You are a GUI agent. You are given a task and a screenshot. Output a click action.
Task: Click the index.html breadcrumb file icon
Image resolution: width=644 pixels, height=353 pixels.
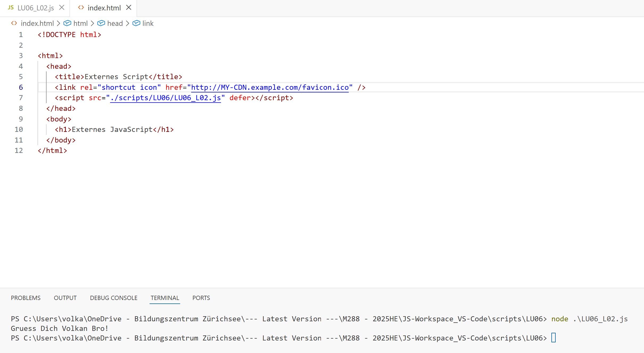[14, 23]
